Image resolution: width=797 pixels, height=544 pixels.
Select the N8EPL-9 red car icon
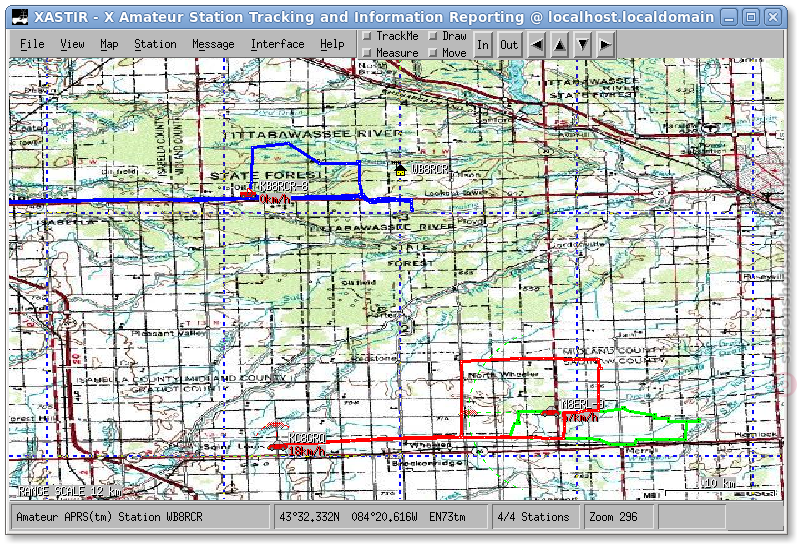(x=550, y=412)
